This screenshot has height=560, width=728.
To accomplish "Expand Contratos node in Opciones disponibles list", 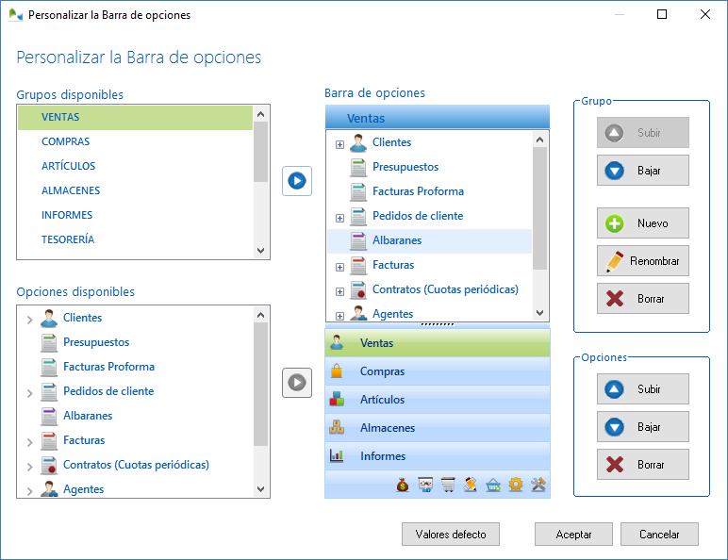I will [x=29, y=466].
